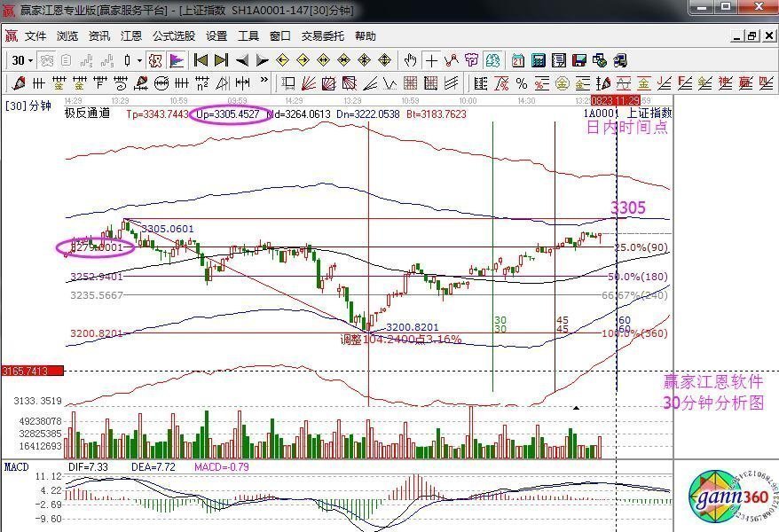Screen dimensions: 779x532
Task: Open the notepad list icon
Action: [x=559, y=60]
